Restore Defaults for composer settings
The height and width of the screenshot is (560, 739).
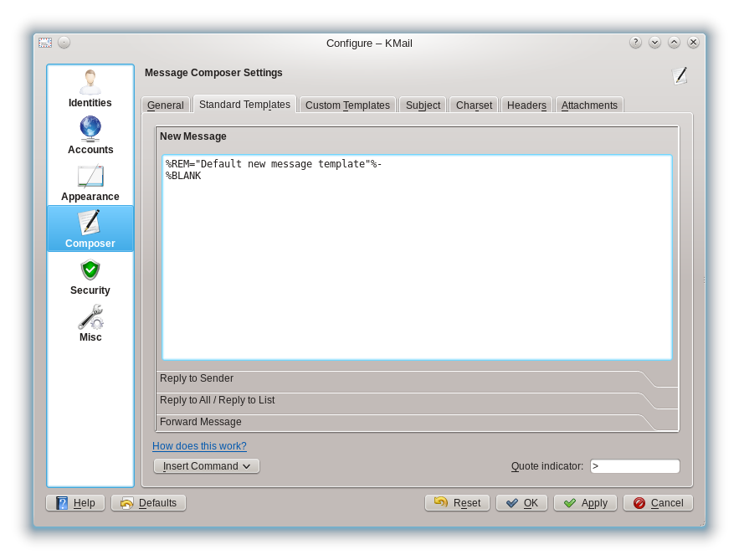(148, 502)
